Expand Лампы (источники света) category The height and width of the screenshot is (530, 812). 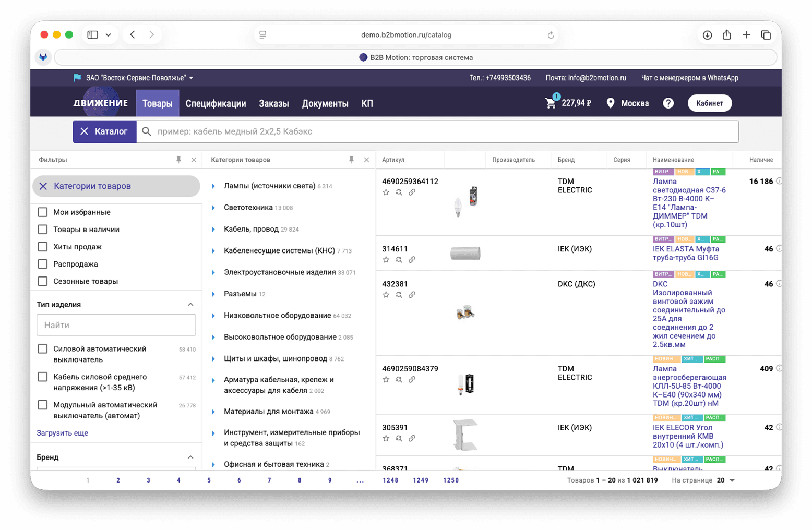point(213,186)
